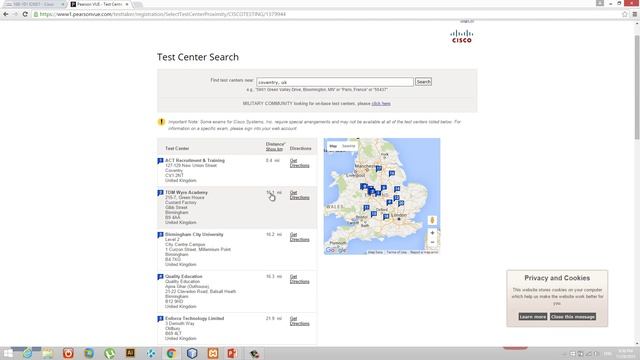
Task: Open PowerPoint from taskbar
Action: 233,353
